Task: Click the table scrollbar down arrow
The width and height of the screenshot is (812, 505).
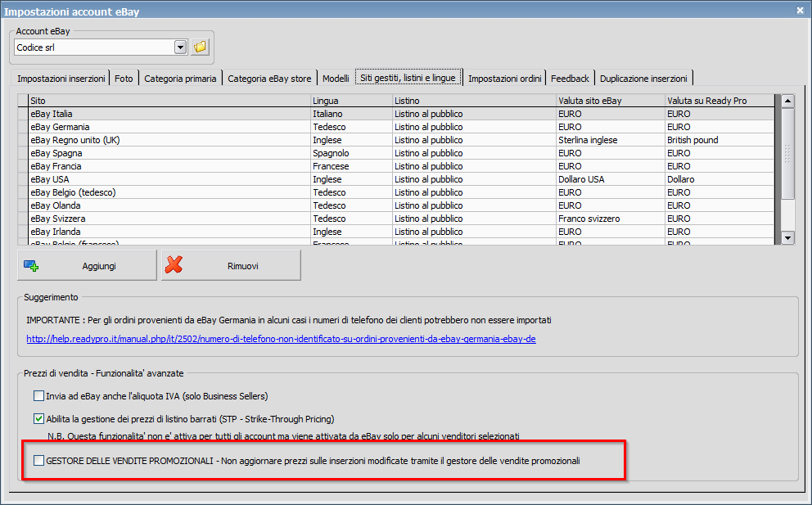Action: coord(787,238)
